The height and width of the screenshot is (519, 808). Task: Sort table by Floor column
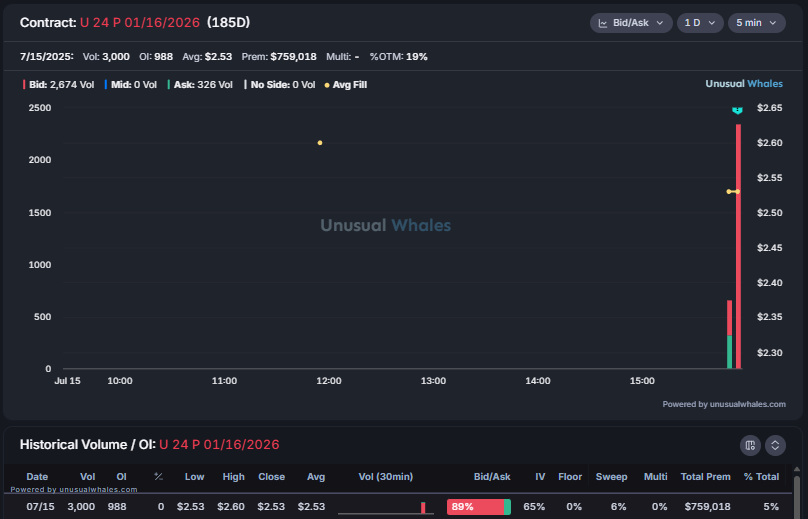click(570, 477)
